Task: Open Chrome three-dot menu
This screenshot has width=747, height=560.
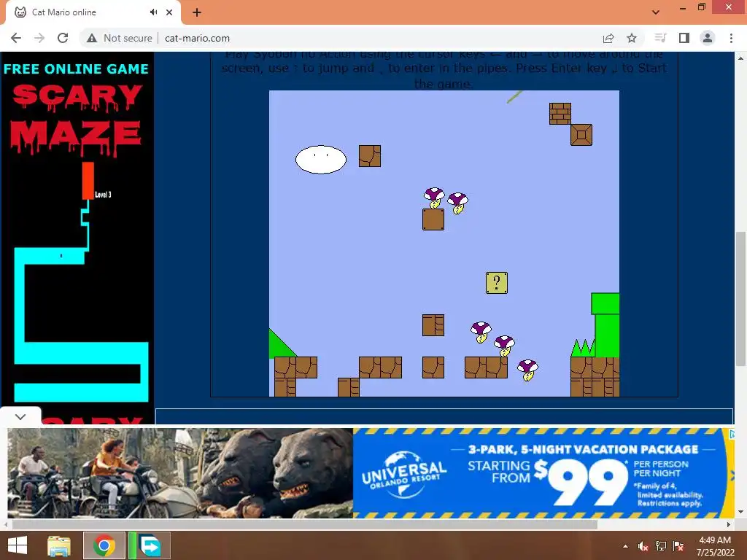Action: pyautogui.click(x=731, y=38)
